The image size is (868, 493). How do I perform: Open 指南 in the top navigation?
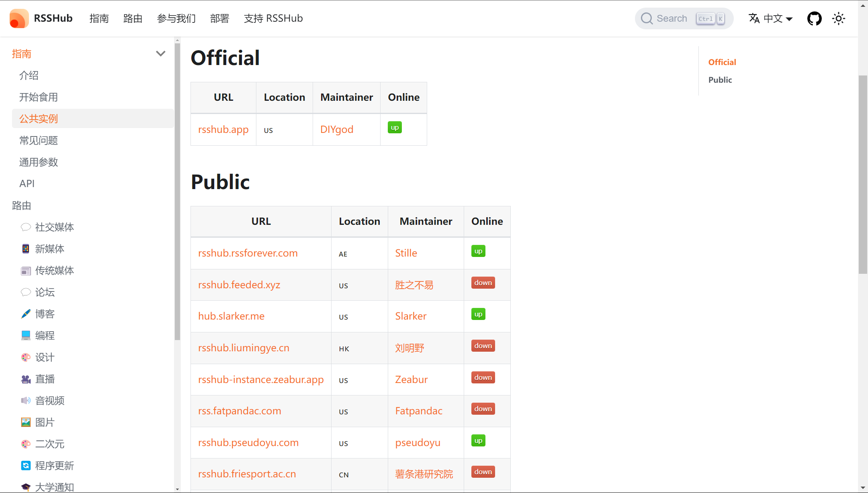99,18
